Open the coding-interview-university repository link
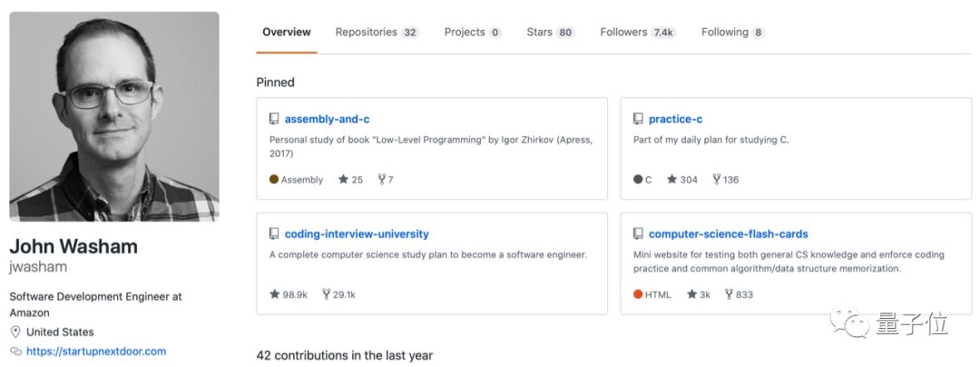 tap(357, 233)
